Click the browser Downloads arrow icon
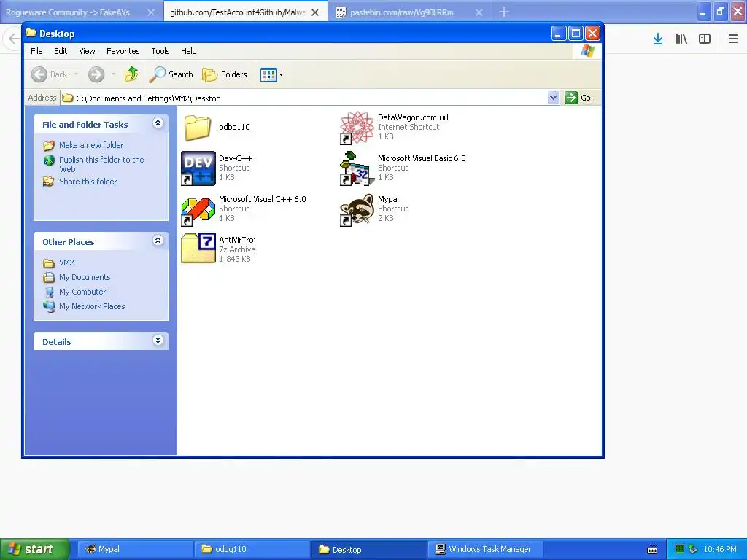Screen dimensions: 747x560 pos(658,39)
